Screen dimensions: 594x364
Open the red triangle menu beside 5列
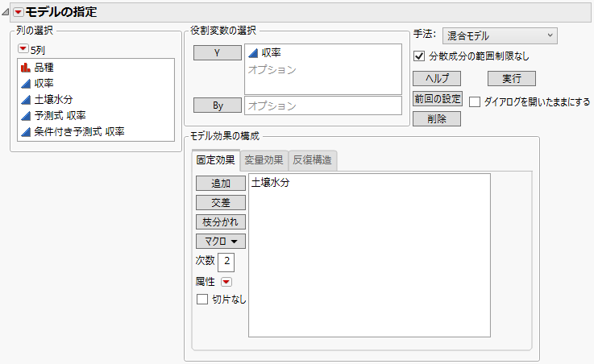(x=23, y=48)
